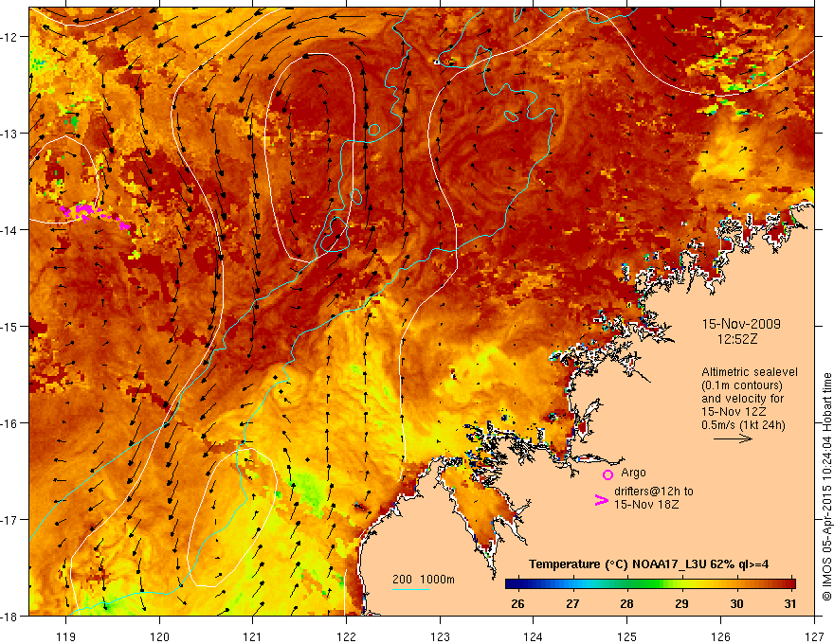Click the color bar tick label '29'
834x644 pixels.
[x=681, y=603]
